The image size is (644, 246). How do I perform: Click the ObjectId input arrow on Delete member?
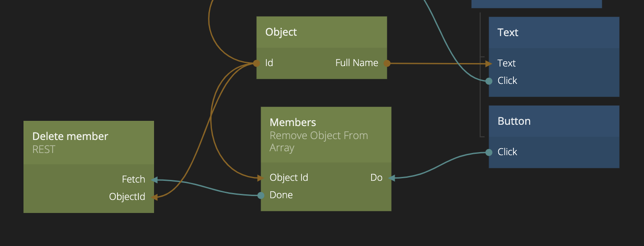[x=154, y=197]
